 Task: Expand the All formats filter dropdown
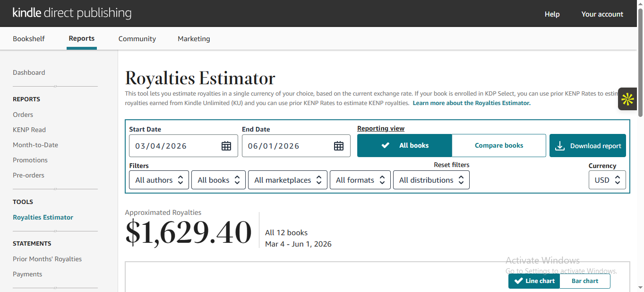click(x=360, y=180)
